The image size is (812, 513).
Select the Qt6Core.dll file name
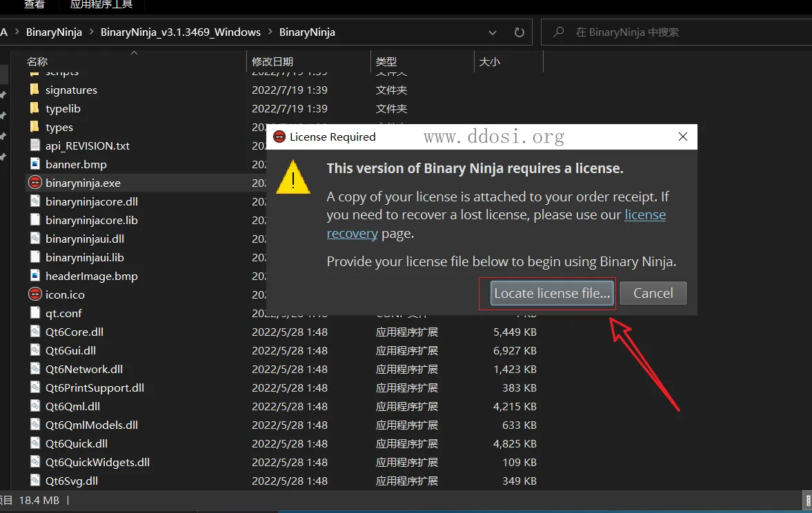tap(74, 332)
